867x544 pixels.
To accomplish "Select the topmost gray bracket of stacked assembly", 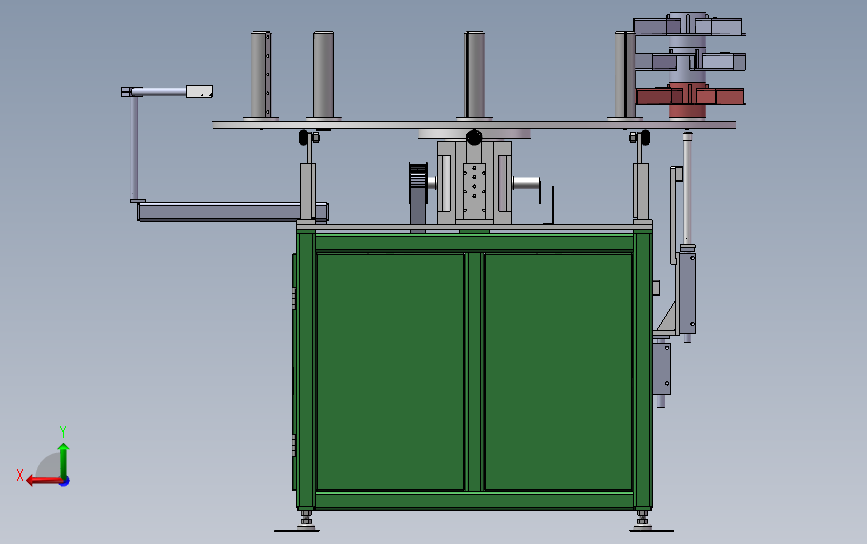I will 689,27.
